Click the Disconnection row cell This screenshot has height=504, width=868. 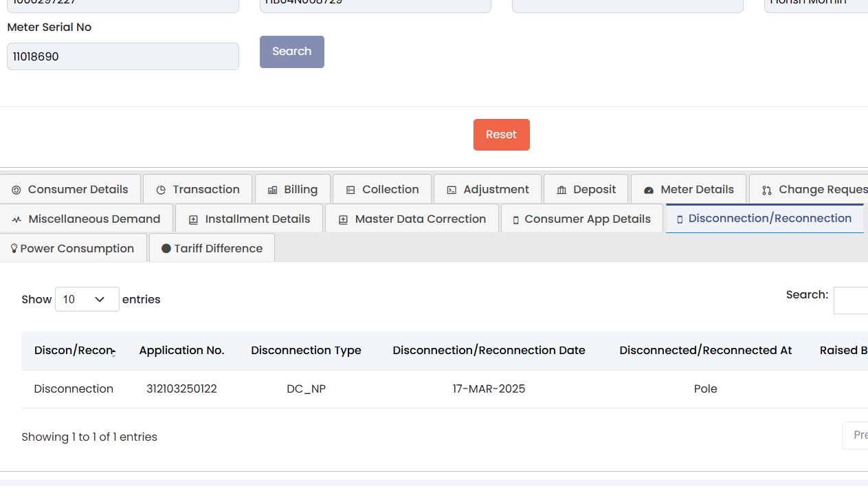point(74,389)
